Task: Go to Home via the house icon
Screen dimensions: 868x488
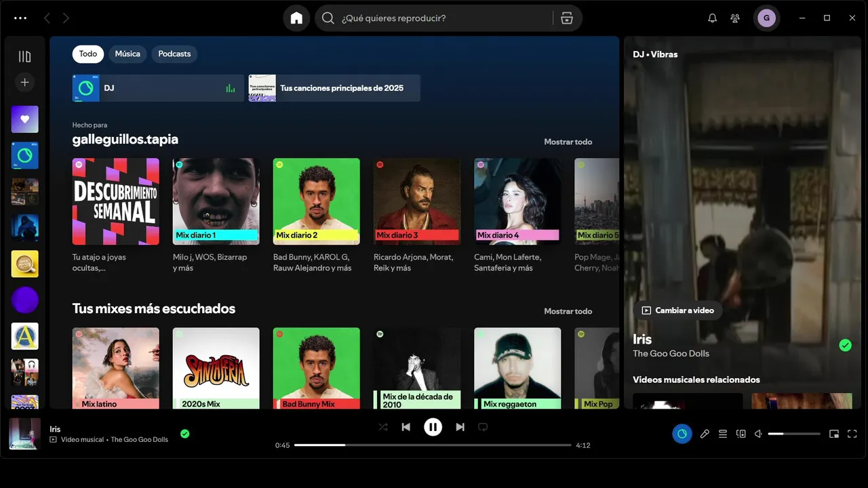Action: (296, 18)
